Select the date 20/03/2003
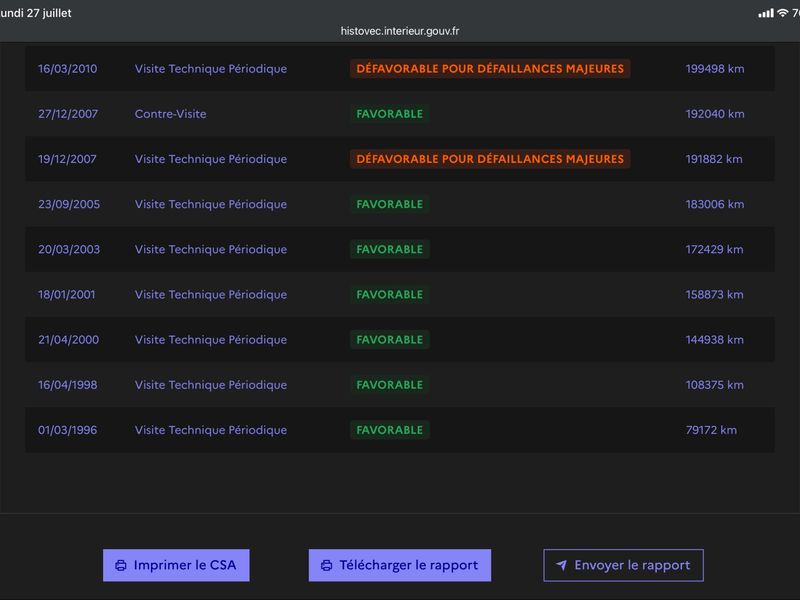The width and height of the screenshot is (800, 600). [x=69, y=249]
